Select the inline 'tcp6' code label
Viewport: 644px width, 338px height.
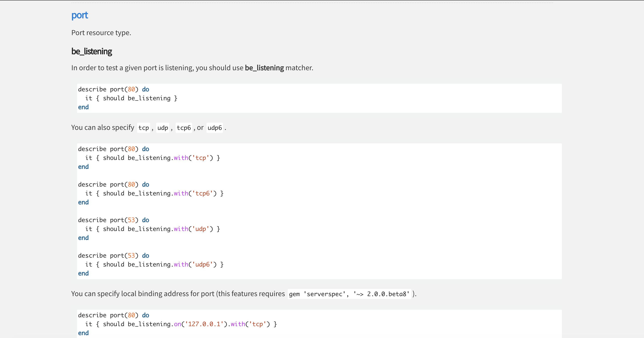tap(184, 128)
